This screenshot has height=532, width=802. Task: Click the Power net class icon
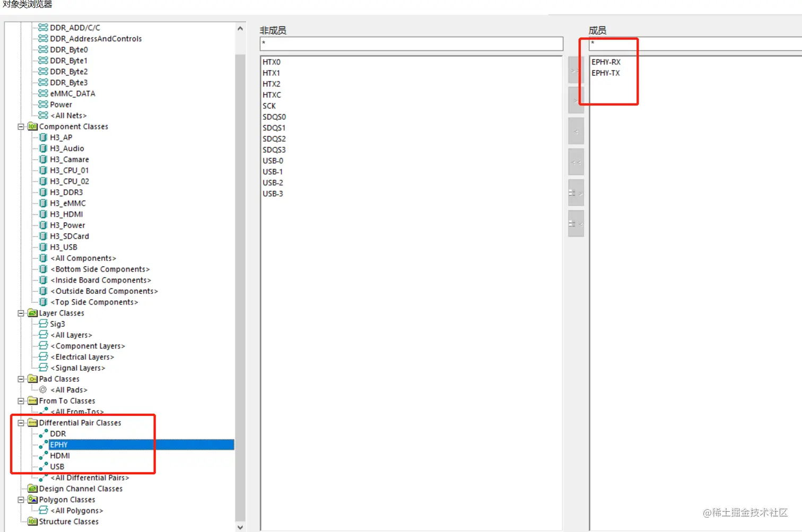click(x=43, y=104)
